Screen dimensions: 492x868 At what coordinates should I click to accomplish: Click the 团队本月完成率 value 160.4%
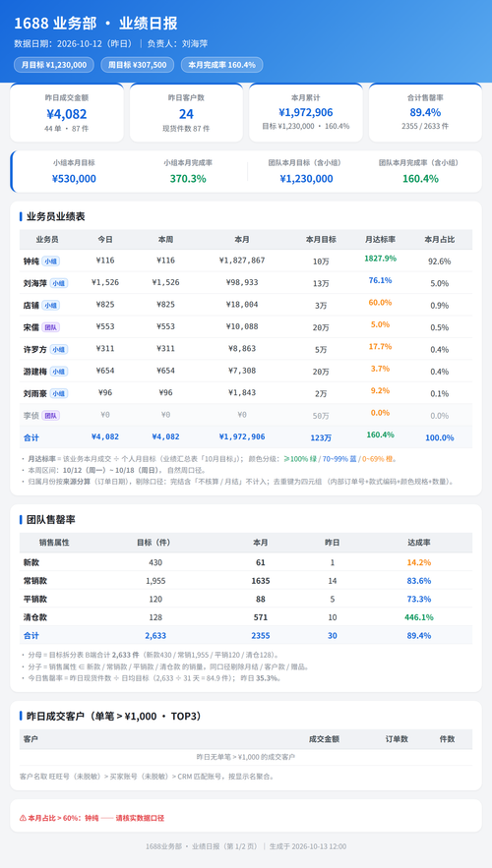click(x=420, y=178)
